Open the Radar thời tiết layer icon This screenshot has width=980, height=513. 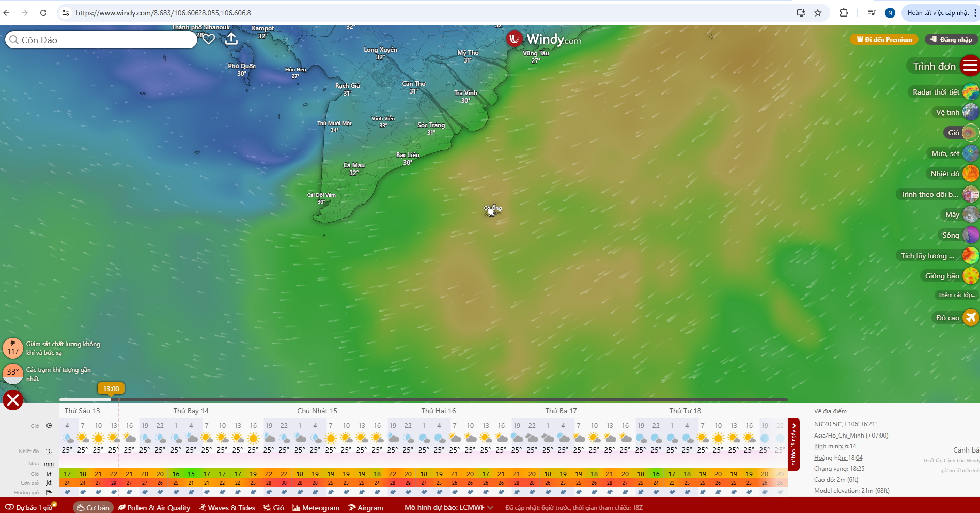point(970,92)
